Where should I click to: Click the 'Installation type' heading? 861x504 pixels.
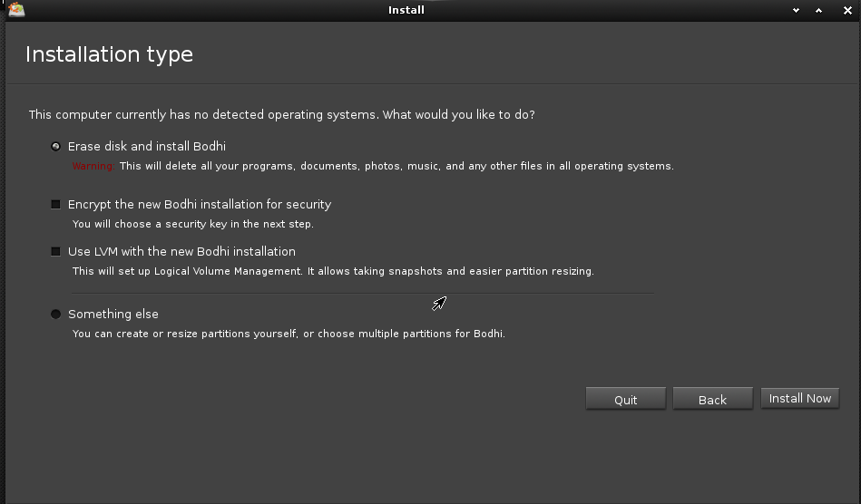click(109, 54)
